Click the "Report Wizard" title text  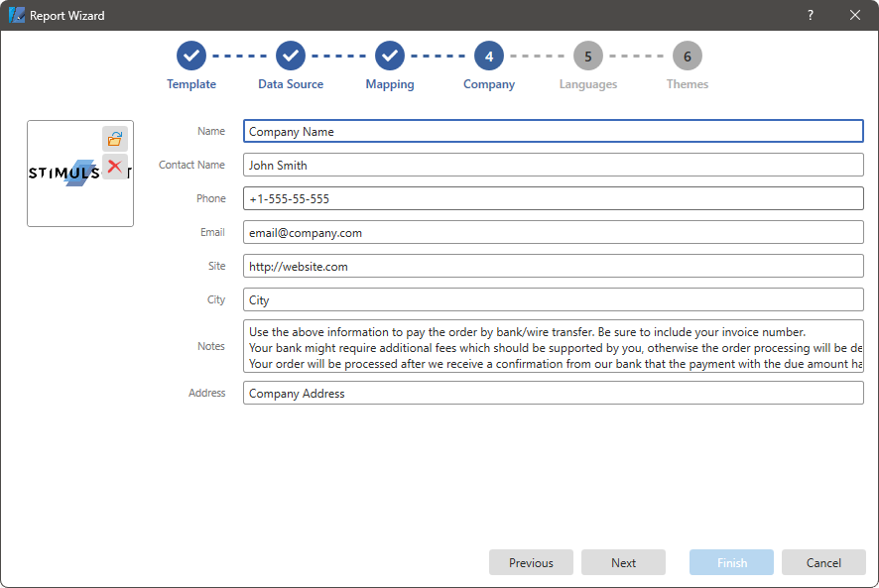coord(67,16)
